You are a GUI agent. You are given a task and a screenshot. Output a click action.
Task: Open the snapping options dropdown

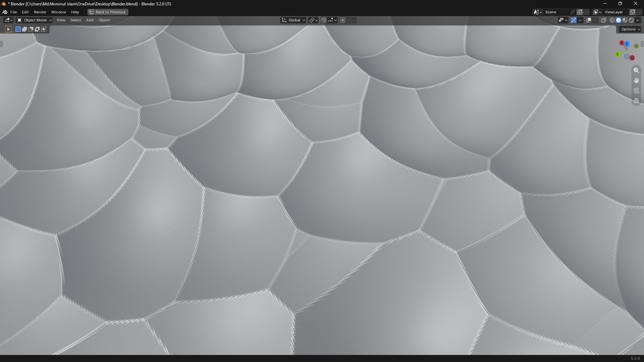pos(332,20)
